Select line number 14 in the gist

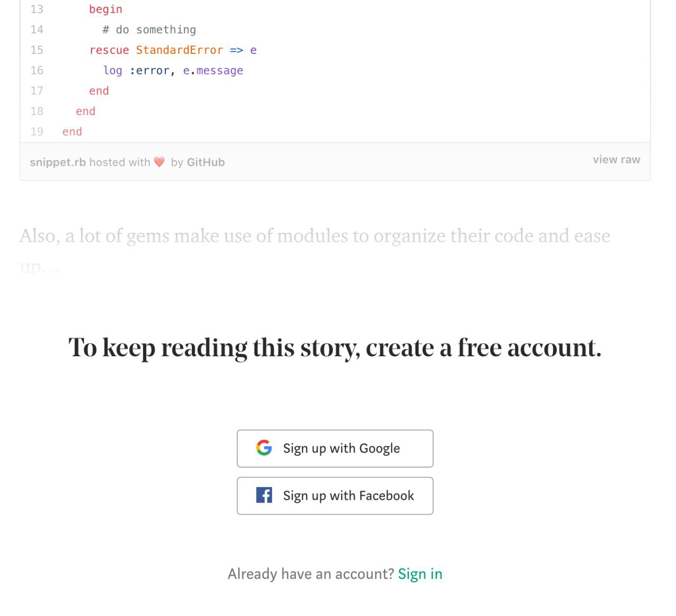click(37, 30)
